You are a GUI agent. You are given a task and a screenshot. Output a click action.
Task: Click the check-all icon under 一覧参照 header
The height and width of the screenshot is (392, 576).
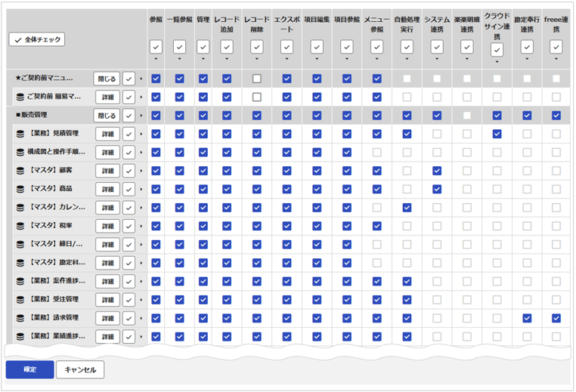tap(180, 47)
